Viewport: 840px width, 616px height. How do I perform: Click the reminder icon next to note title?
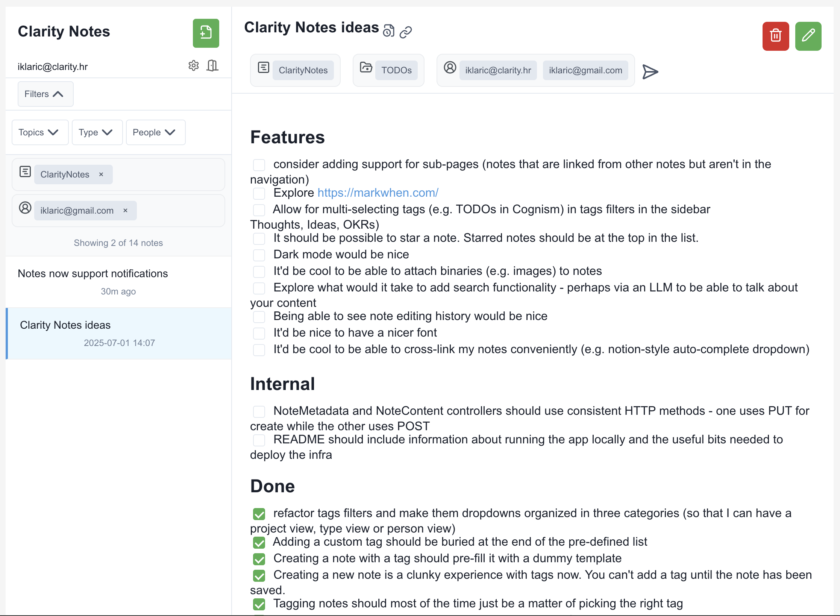point(389,30)
